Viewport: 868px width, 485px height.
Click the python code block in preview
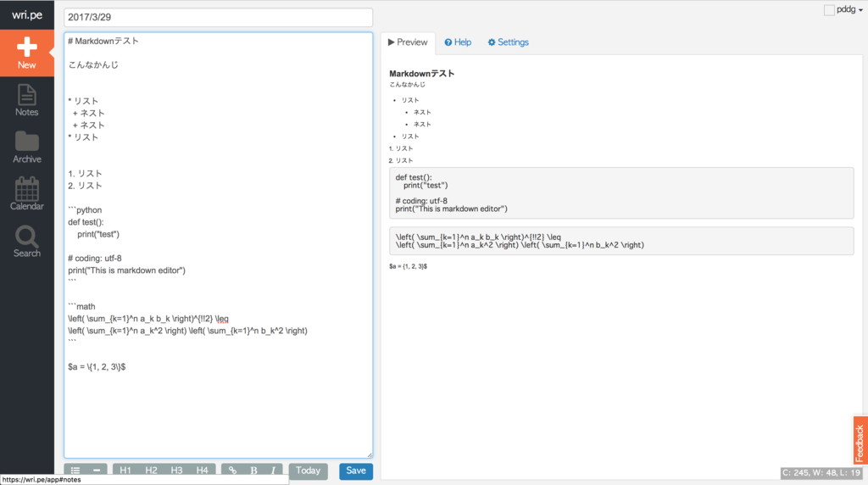(x=621, y=193)
